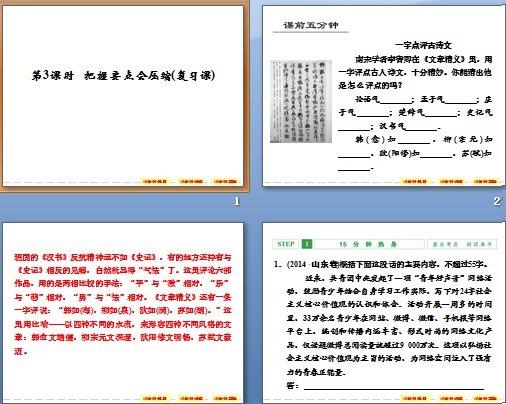Screen dimensions: 506x404
Task: Click last yellow nav button on slide 4
Action: point(485,398)
